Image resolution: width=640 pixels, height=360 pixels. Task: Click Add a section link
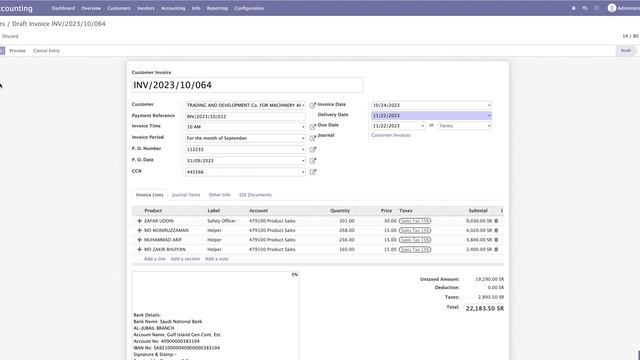pos(185,259)
